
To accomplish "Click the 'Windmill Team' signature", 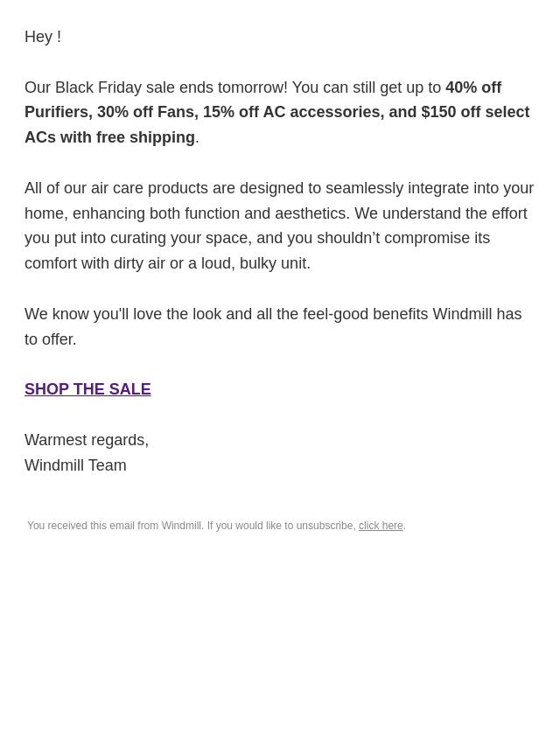I will tap(75, 465).
